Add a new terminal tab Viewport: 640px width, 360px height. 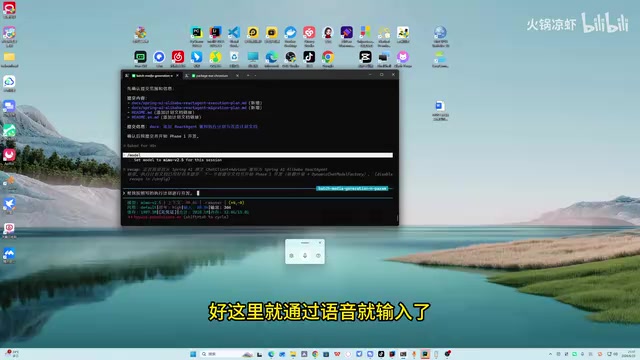tap(248, 76)
